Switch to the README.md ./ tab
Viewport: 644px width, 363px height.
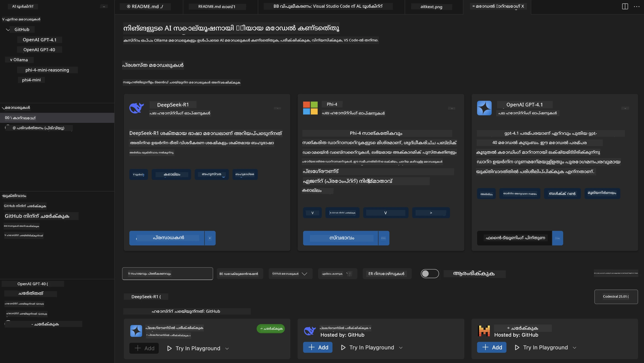(149, 7)
